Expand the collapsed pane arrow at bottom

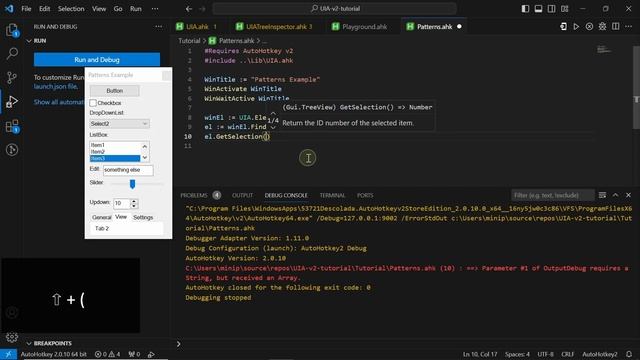point(178,344)
